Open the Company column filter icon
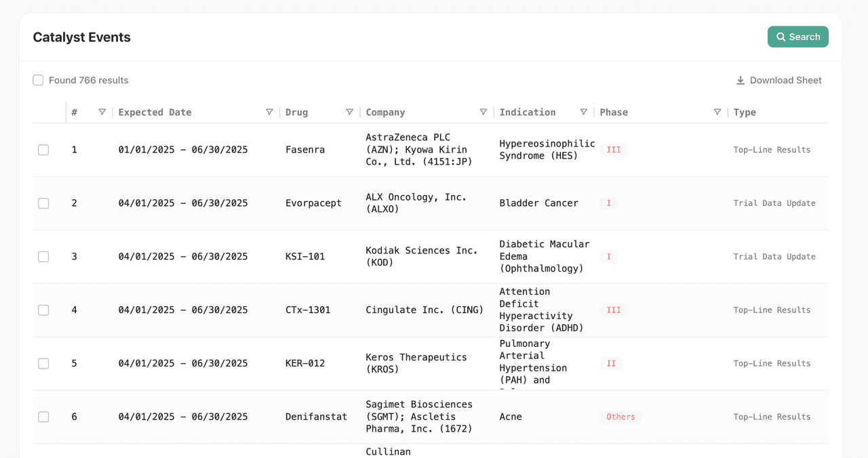 coord(484,112)
